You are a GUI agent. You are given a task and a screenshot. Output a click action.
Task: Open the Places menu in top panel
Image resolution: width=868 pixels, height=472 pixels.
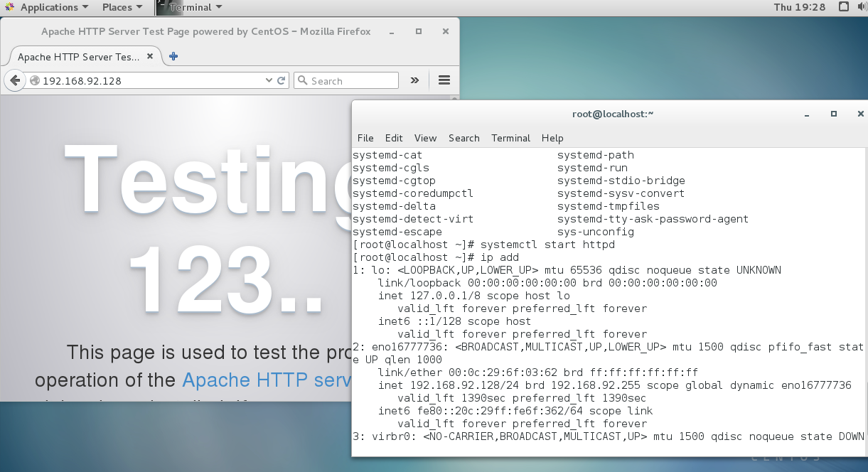[122, 7]
